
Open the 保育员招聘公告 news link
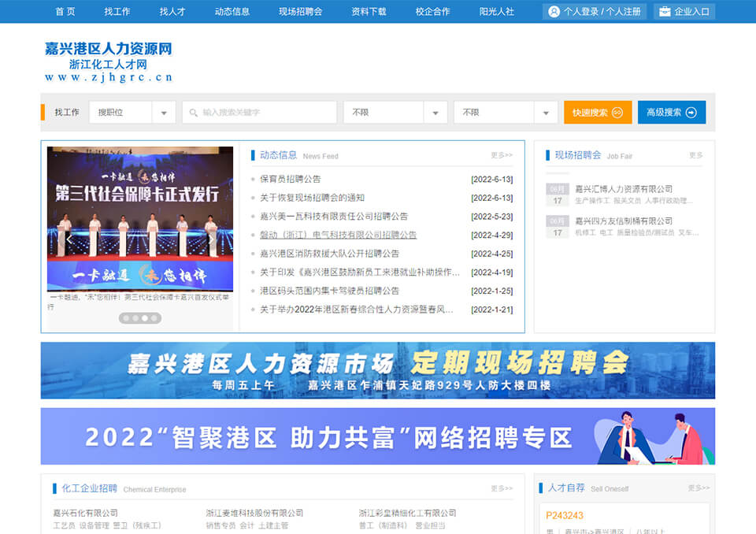pos(290,179)
